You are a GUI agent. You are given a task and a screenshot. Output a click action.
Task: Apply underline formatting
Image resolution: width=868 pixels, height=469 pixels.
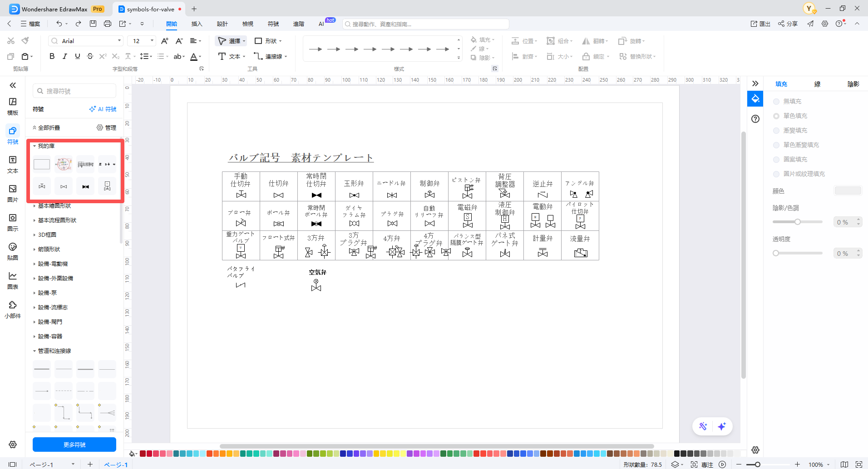click(77, 56)
